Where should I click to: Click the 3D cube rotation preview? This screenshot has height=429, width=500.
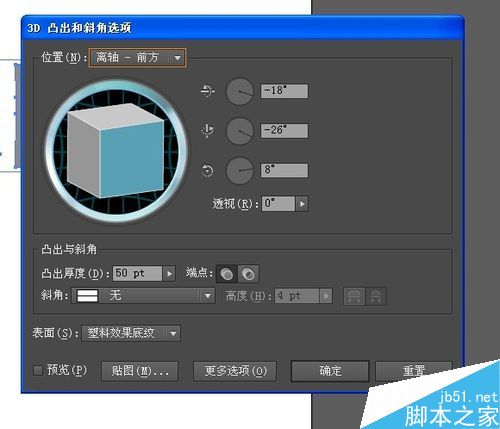point(116,151)
